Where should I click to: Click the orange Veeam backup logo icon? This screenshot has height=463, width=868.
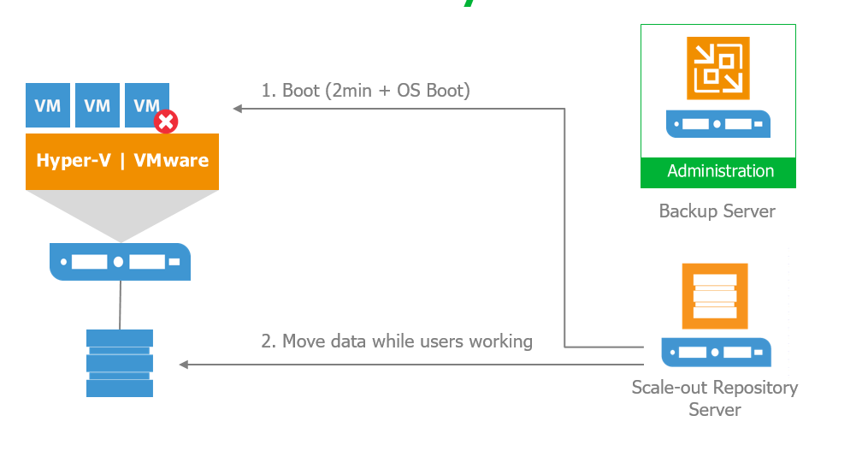tap(718, 68)
